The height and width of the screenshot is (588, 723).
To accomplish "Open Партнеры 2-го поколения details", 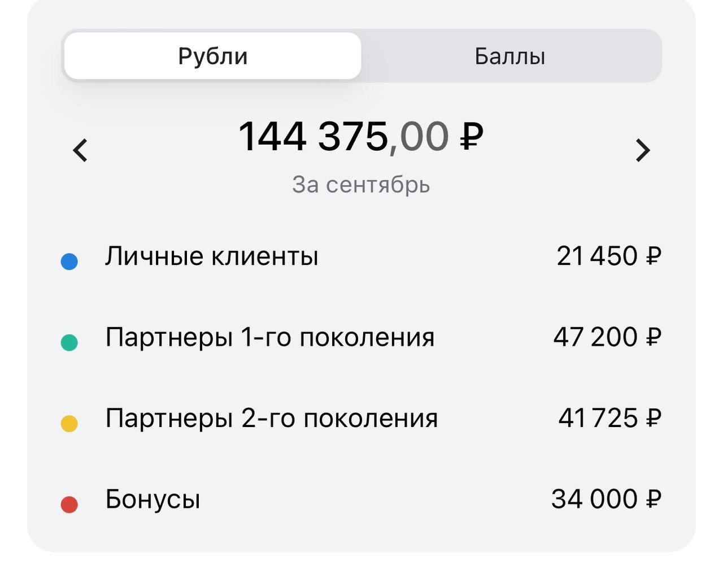I will click(361, 419).
